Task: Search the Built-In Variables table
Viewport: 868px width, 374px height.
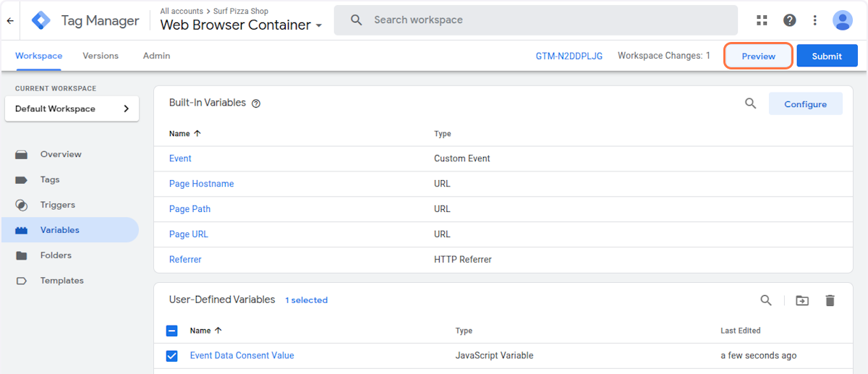Action: [x=751, y=103]
